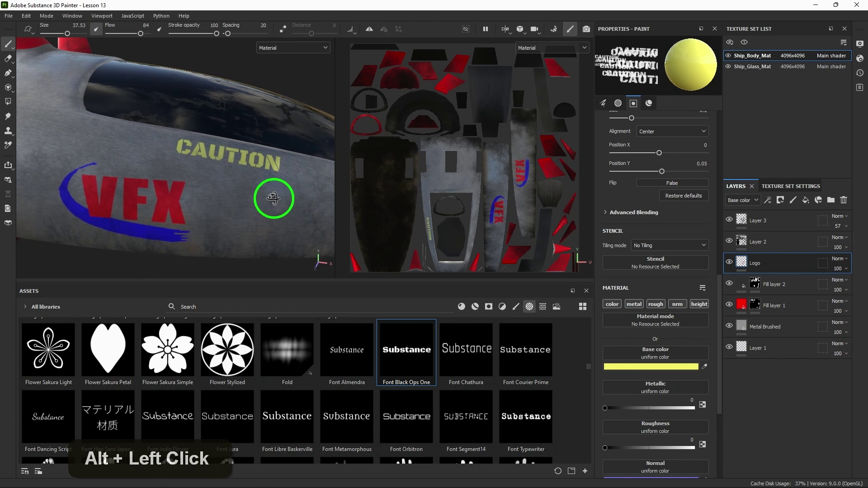The width and height of the screenshot is (868, 488).
Task: Select the Paint brush tool
Action: pos(8,44)
